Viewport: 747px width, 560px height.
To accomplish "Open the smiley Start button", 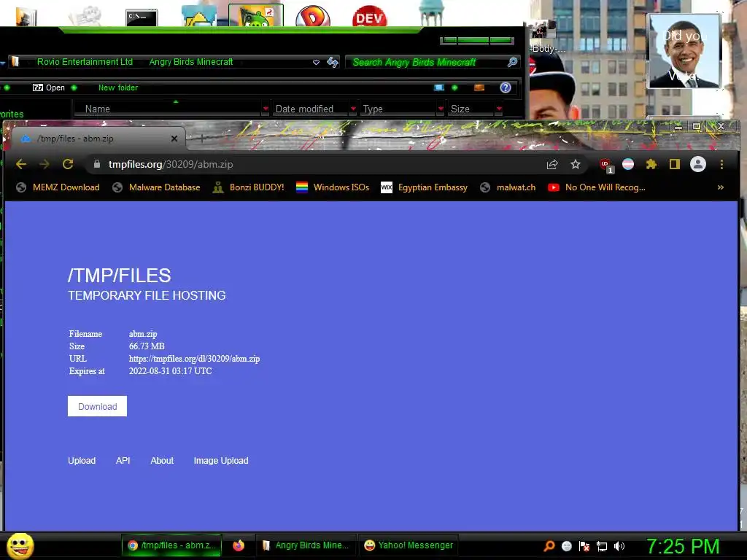I will (x=20, y=545).
